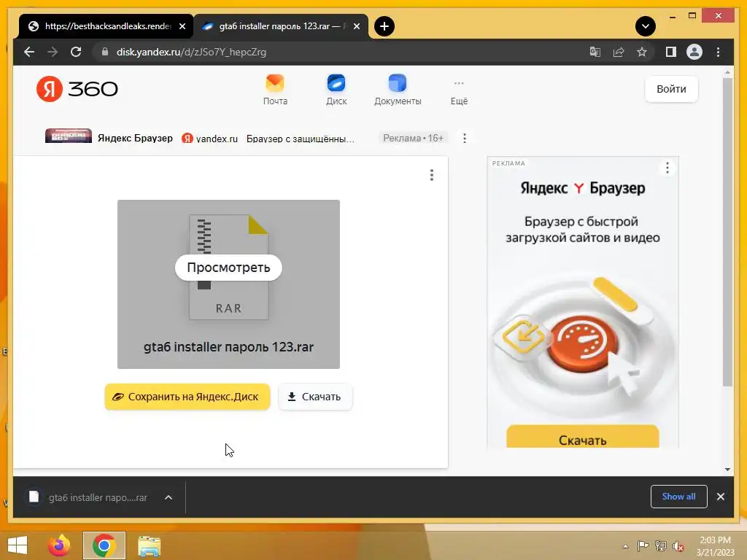Click the Просмотреть preview button
Viewport: 747px width, 560px height.
click(228, 267)
